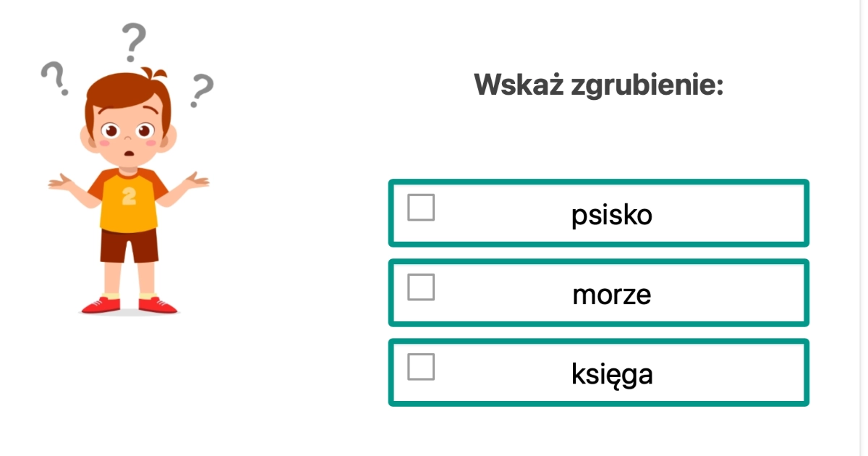
Task: Click the number 2 on the boy's shirt
Action: click(x=129, y=196)
